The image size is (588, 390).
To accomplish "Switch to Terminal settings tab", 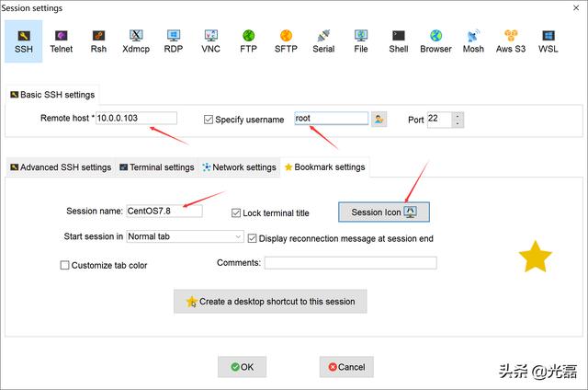I will point(157,167).
